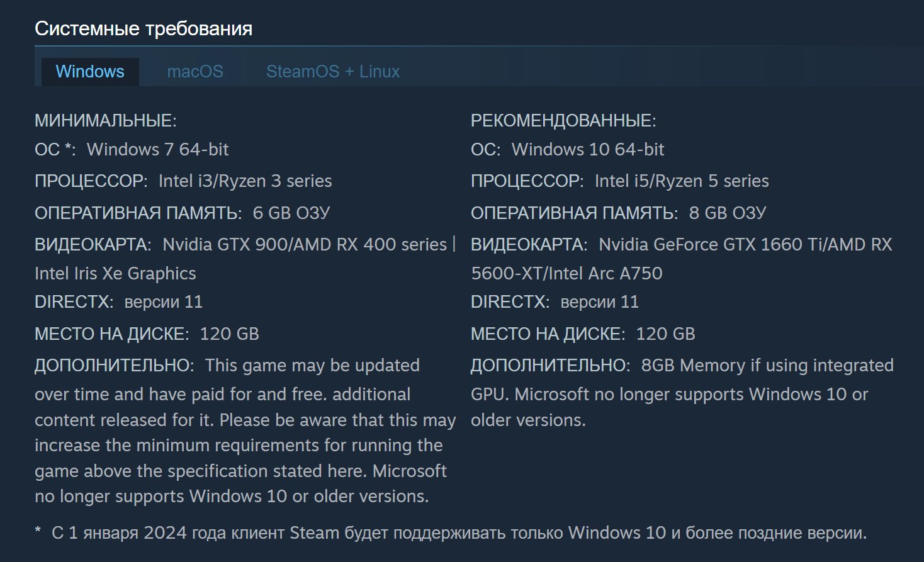The image size is (924, 562).
Task: Click the GeForce GTX 1660 Ti graphics line
Action: pos(682,259)
